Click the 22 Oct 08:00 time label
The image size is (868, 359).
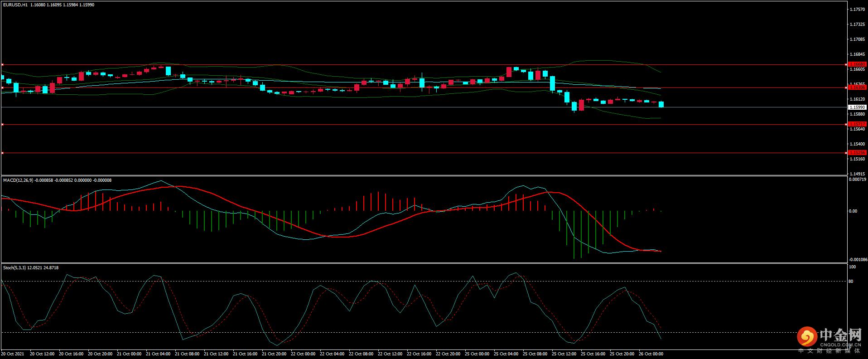click(361, 354)
